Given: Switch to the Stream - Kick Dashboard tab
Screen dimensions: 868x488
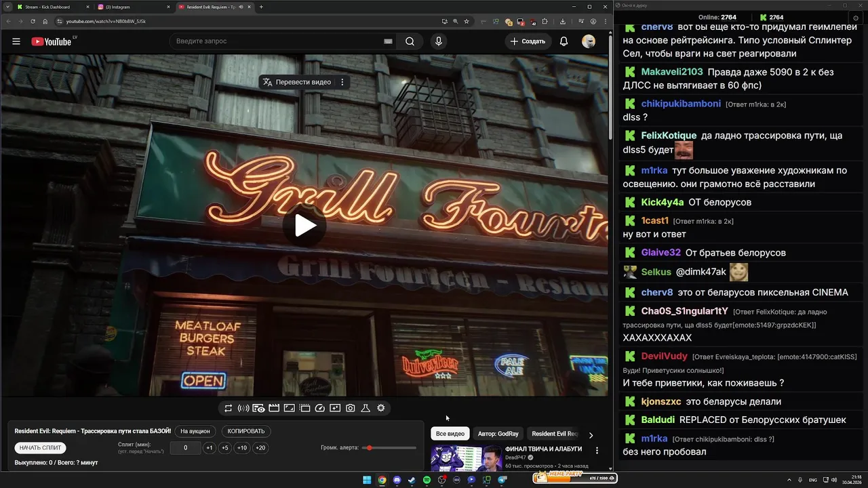Looking at the screenshot, I should coord(53,7).
